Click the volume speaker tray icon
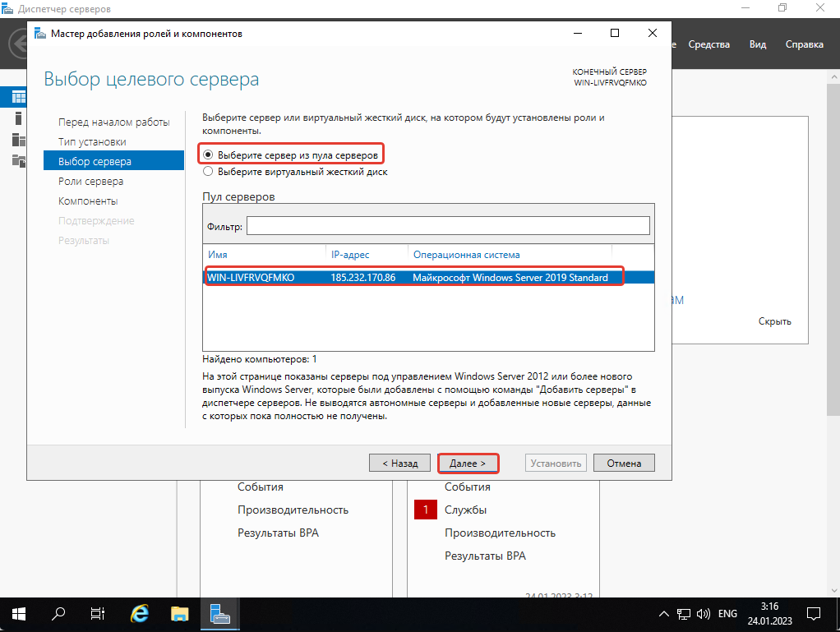Viewport: 840px width, 632px height. tap(704, 614)
